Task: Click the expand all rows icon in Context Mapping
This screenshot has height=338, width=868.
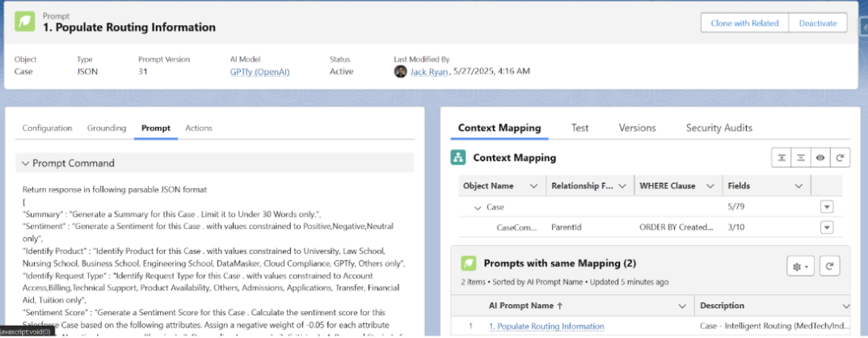Action: pyautogui.click(x=781, y=158)
